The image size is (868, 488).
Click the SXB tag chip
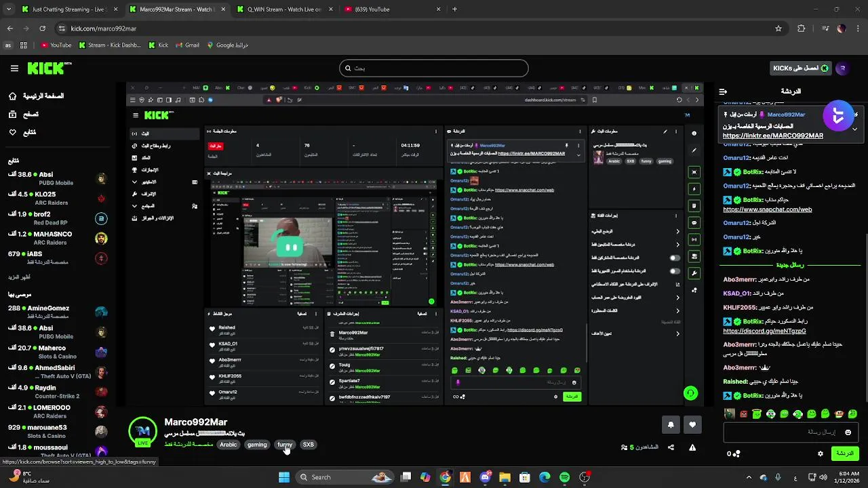pyautogui.click(x=309, y=445)
